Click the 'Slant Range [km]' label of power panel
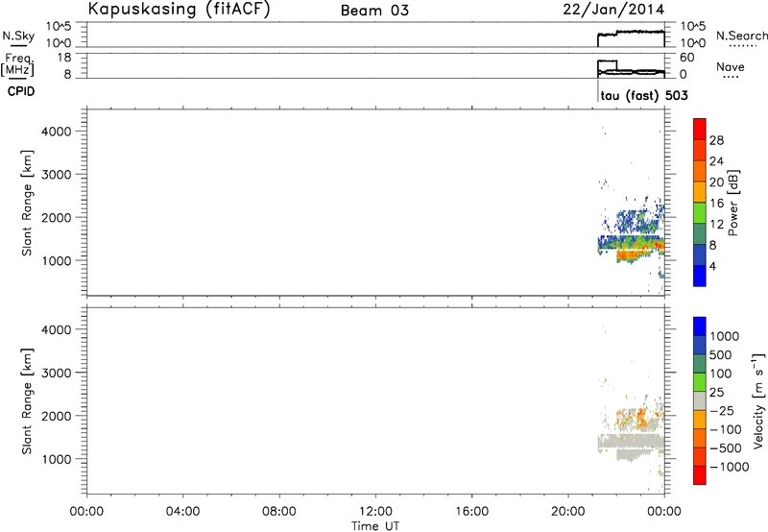Screen dimensions: 768x532 point(27,203)
